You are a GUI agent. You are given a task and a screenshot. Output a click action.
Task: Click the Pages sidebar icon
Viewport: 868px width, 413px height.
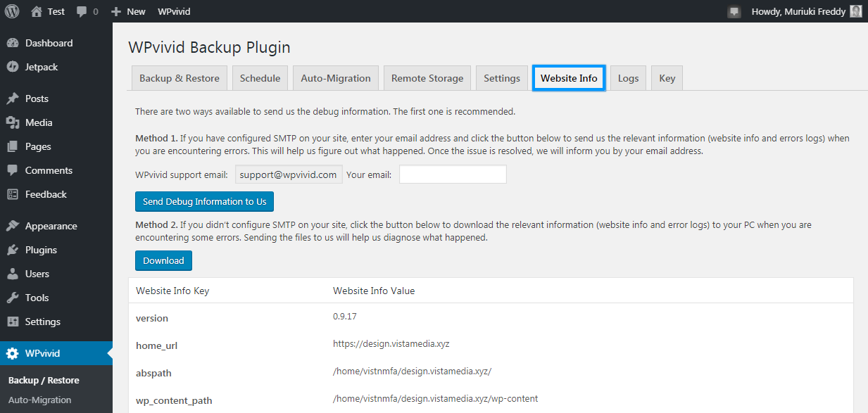[x=13, y=146]
